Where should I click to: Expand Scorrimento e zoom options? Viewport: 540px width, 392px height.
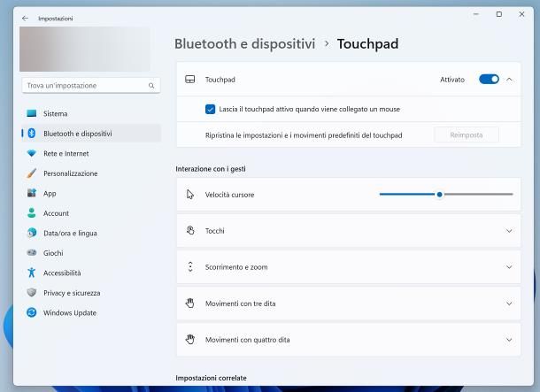[509, 267]
